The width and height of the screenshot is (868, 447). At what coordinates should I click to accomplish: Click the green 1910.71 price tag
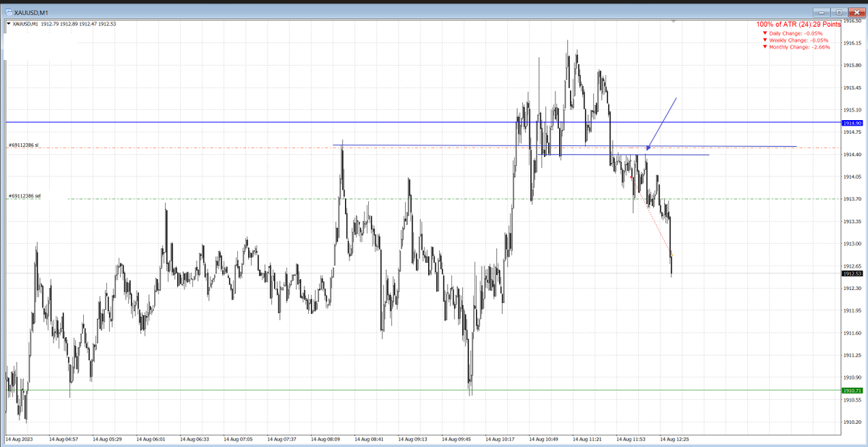point(851,391)
